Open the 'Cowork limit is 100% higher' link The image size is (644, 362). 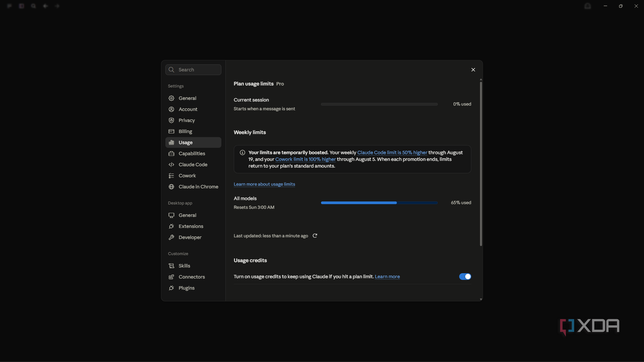tap(306, 159)
